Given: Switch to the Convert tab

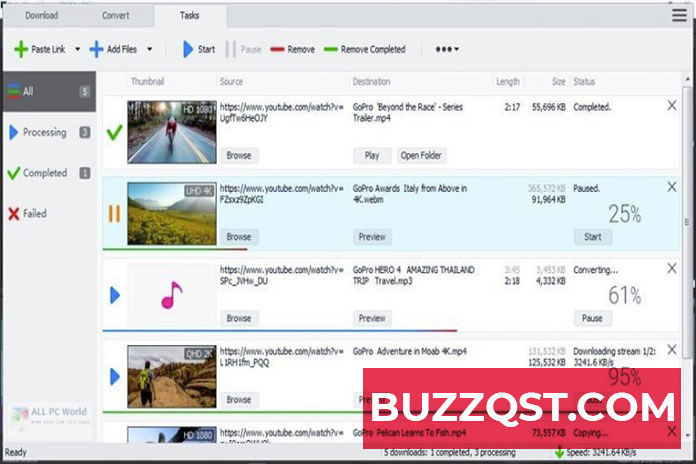Looking at the screenshot, I should [115, 15].
